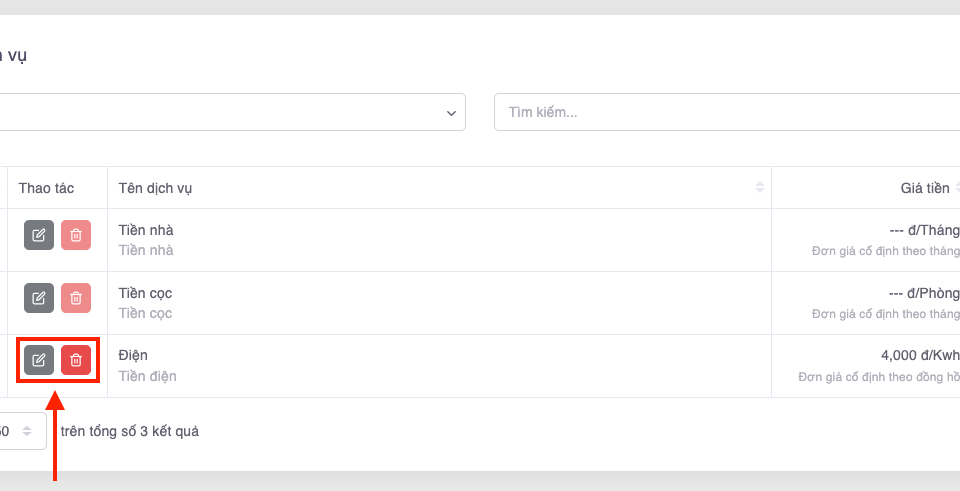Edit the Tiền nhà service

[x=39, y=235]
